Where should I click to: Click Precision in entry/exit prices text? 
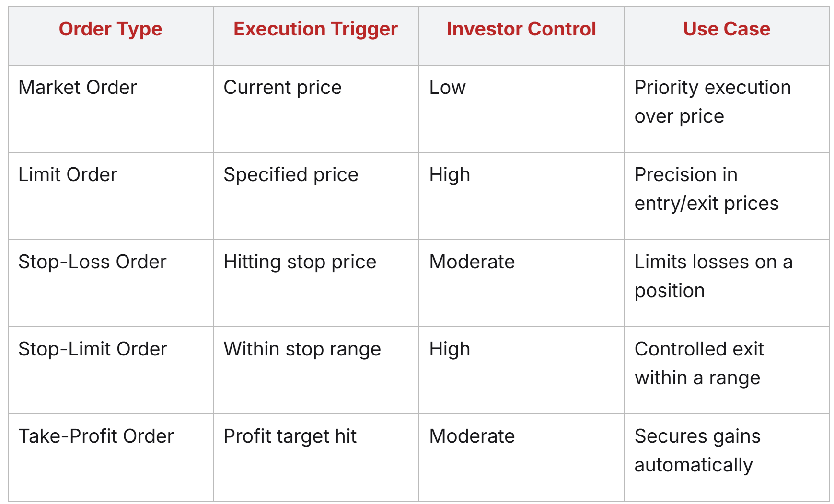(x=707, y=189)
